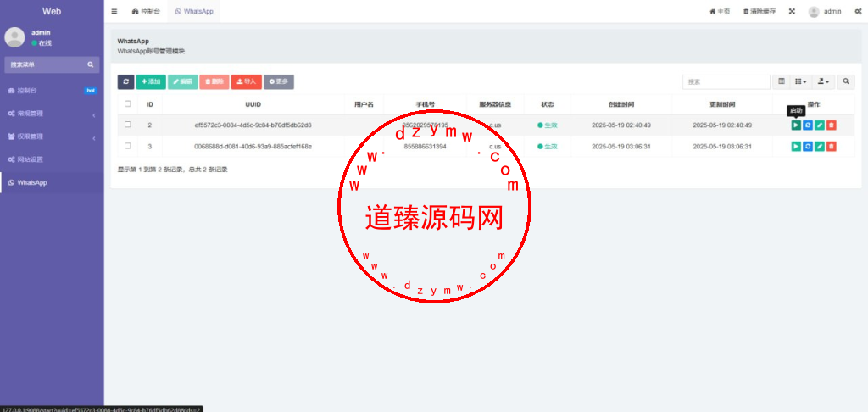Click UUID 0068688d-d081-40d6-93a9-885acfef168e
Viewport: 868px width, 412px height.
pyautogui.click(x=253, y=146)
